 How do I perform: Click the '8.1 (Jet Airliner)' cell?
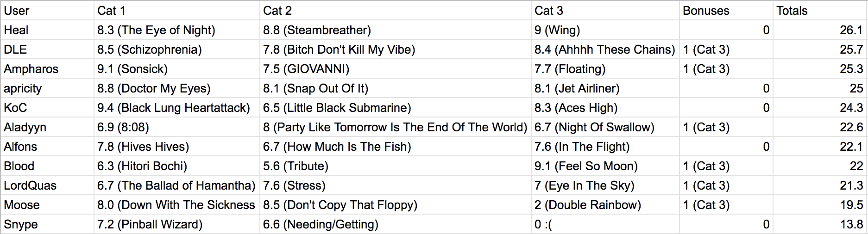point(605,88)
